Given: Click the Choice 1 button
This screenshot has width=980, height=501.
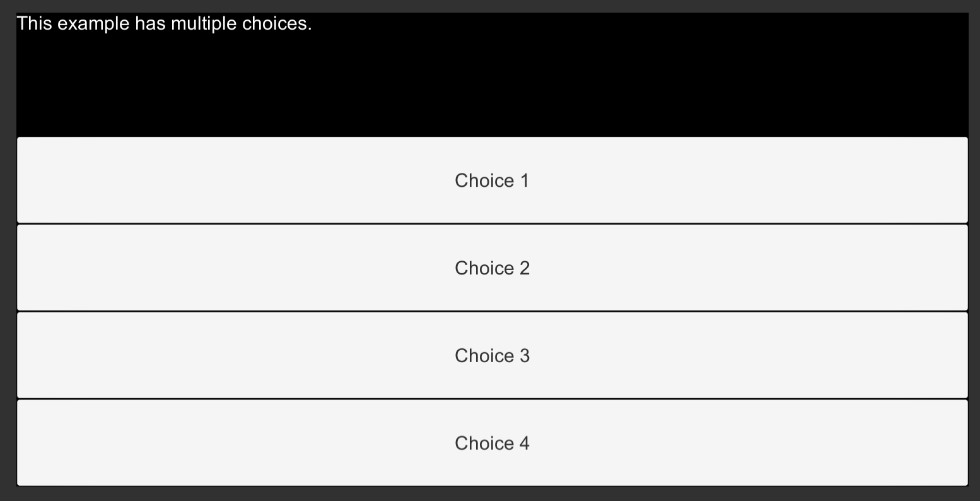Looking at the screenshot, I should 492,180.
